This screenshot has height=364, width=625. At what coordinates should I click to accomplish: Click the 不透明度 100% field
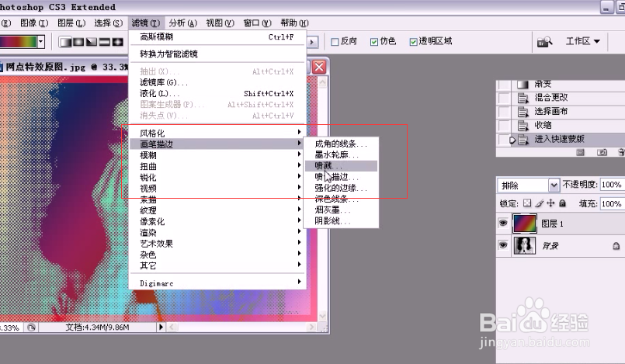click(612, 185)
